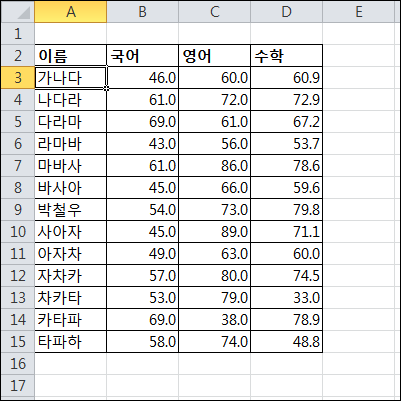Click the 54.0 value cell

tap(143, 210)
